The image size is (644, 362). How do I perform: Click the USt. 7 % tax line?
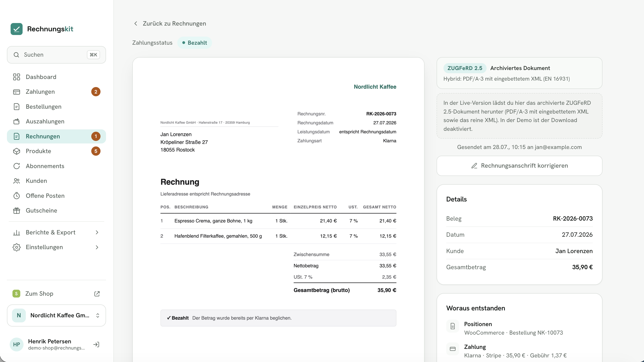click(345, 277)
